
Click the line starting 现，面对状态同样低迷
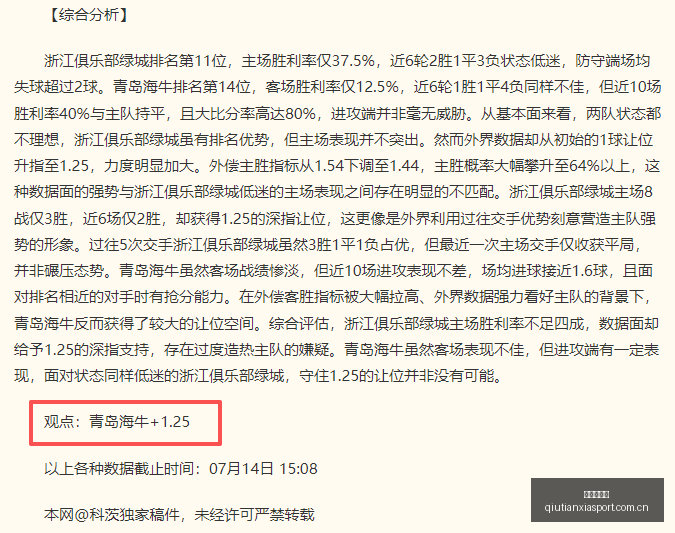coord(258,376)
